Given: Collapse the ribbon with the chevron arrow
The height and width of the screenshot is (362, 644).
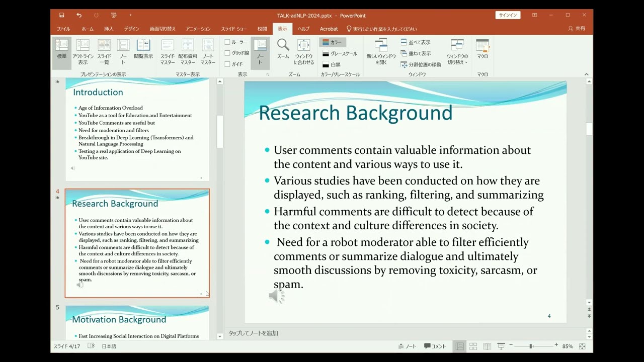Looking at the screenshot, I should coord(586,74).
